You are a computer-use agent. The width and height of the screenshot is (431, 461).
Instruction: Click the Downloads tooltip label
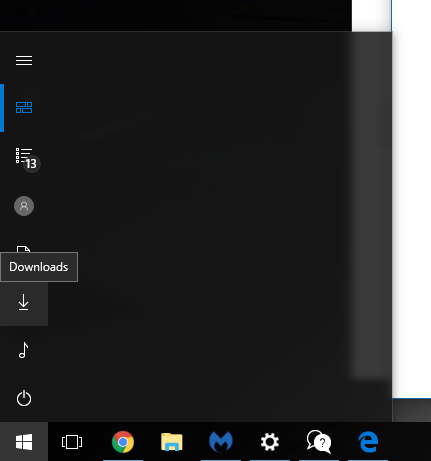click(39, 267)
